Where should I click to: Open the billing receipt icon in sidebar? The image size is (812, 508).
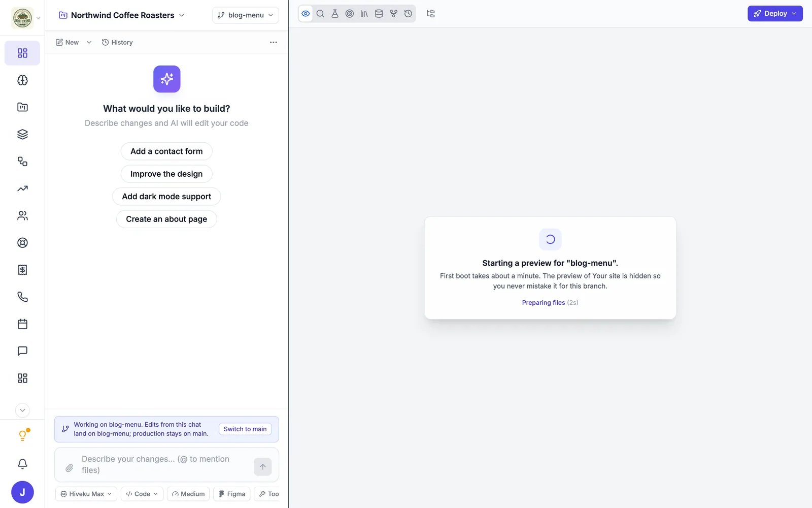click(x=22, y=270)
